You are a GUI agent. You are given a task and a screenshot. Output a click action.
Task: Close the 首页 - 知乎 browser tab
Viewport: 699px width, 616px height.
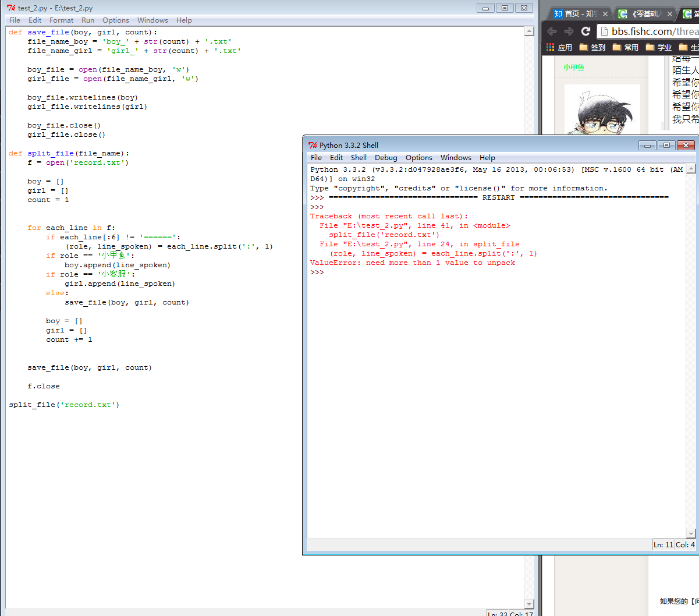[605, 13]
